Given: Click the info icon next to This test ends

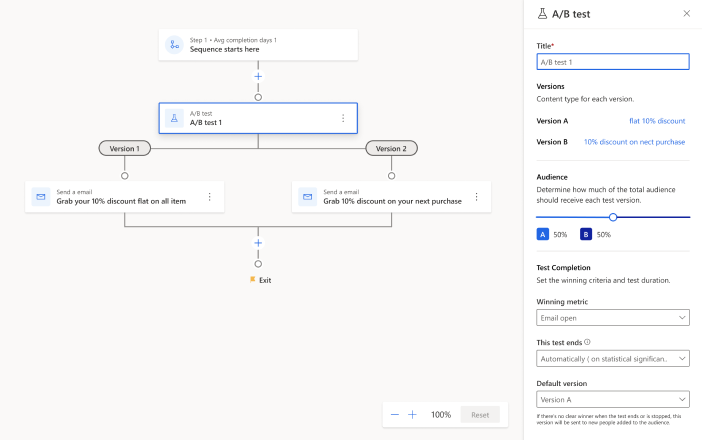Looking at the screenshot, I should pos(587,341).
